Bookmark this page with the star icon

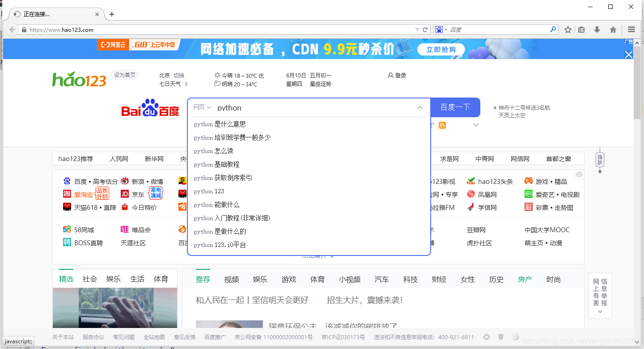pyautogui.click(x=568, y=30)
